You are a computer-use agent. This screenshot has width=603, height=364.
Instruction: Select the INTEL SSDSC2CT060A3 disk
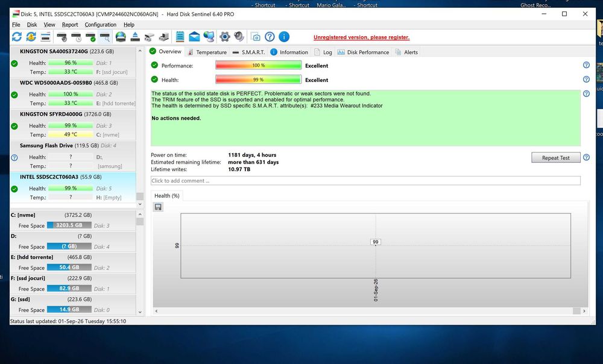tap(73, 187)
